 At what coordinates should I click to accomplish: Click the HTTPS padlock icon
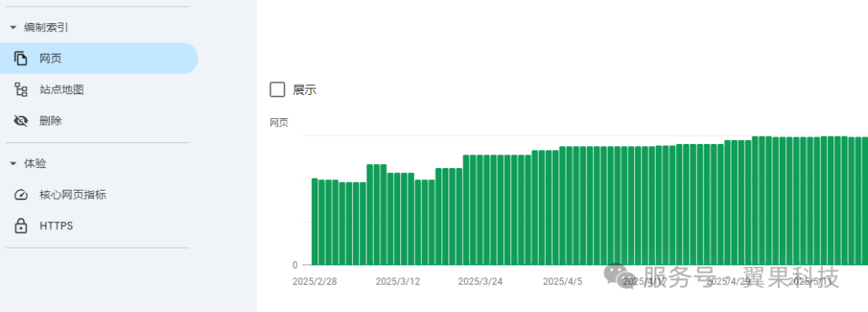point(21,226)
